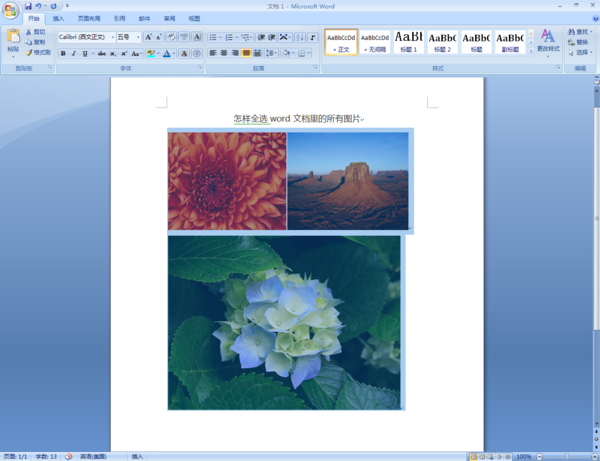600x461 pixels.
Task: Open the line spacing dropdown
Action: pyautogui.click(x=271, y=53)
